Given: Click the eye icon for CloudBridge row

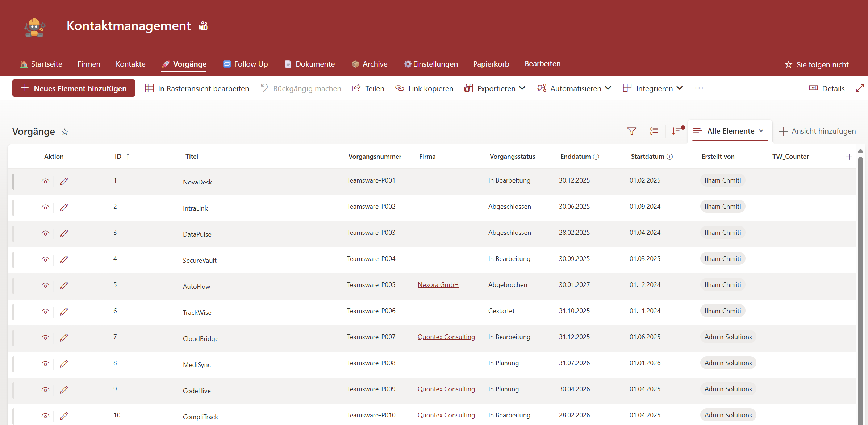Looking at the screenshot, I should point(45,338).
